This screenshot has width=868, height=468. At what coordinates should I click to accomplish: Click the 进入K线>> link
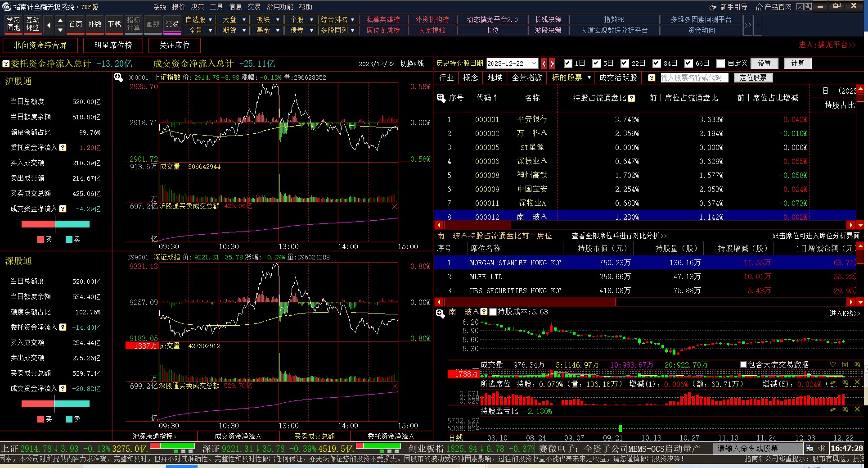pos(845,313)
